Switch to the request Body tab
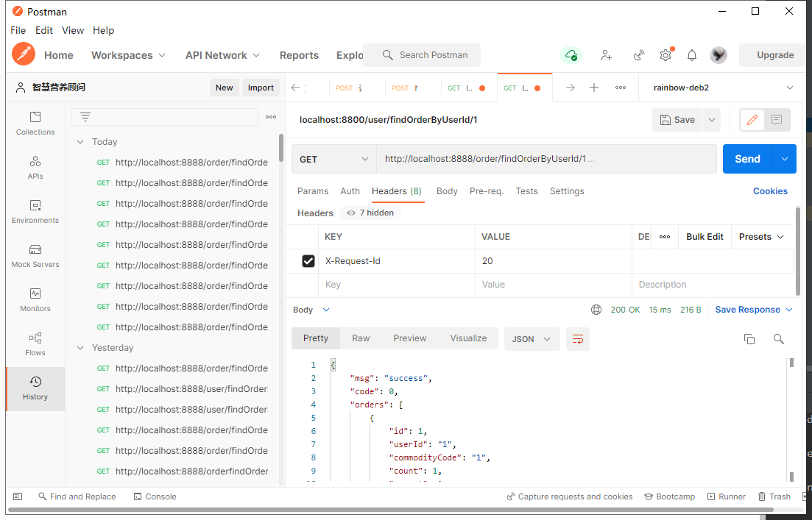The width and height of the screenshot is (812, 520). (447, 191)
